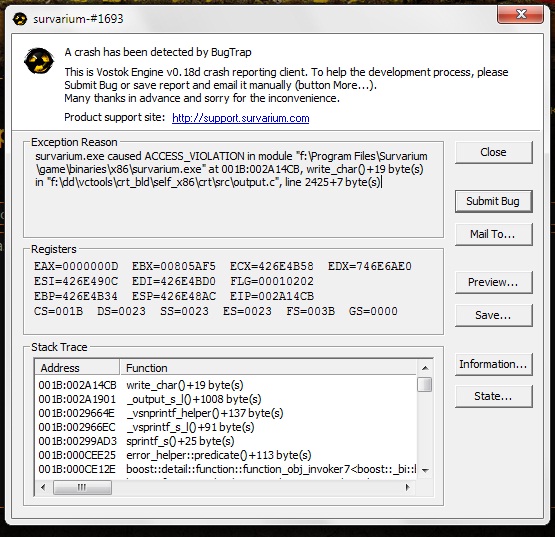Screen dimensions: 555x537
Task: Click the EDX=746E6AE0 register value
Action: 370,266
